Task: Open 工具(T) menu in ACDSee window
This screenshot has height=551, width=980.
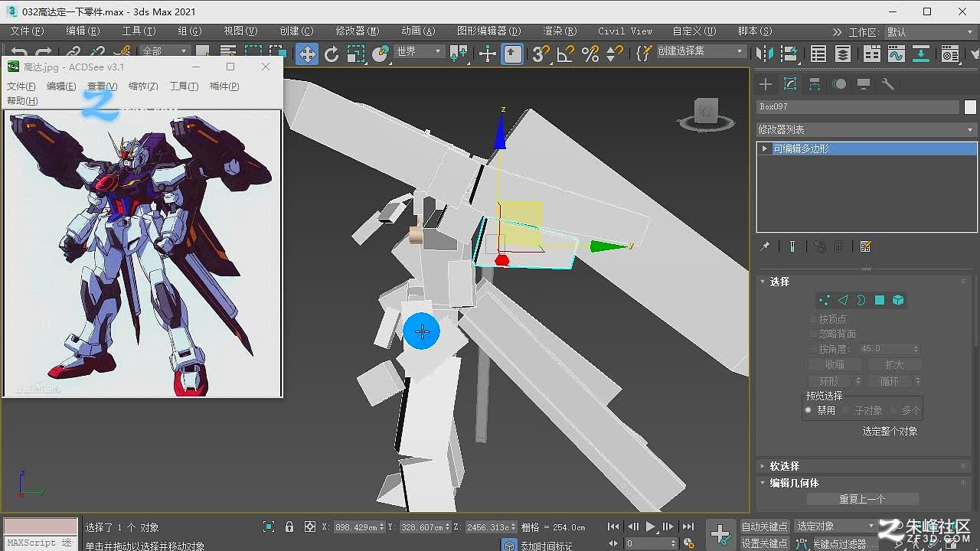Action: point(184,86)
